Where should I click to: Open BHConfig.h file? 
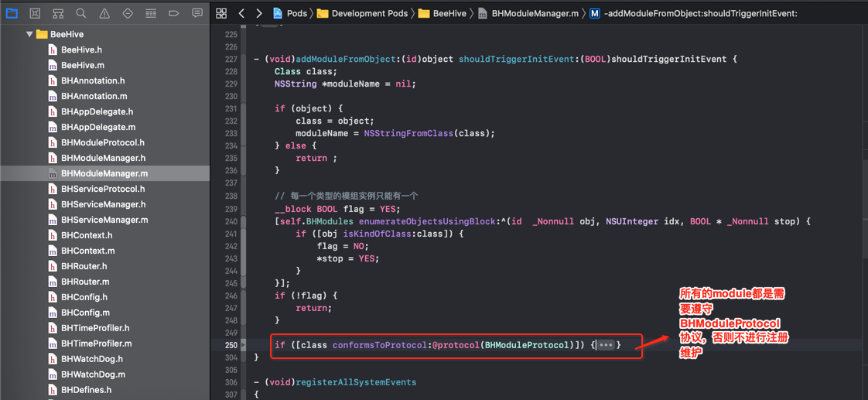[x=77, y=297]
